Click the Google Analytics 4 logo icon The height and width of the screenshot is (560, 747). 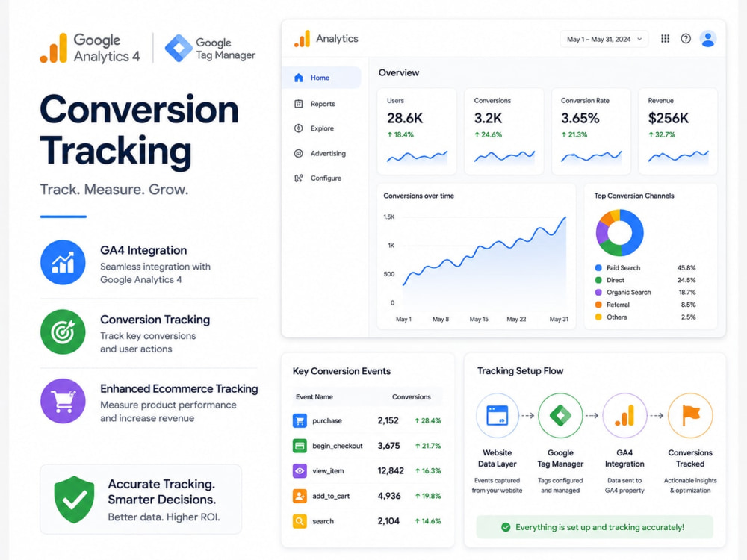point(53,48)
